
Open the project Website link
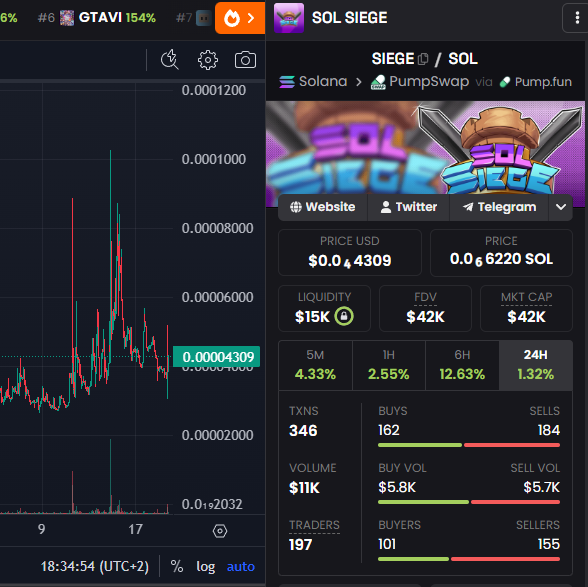coord(322,207)
